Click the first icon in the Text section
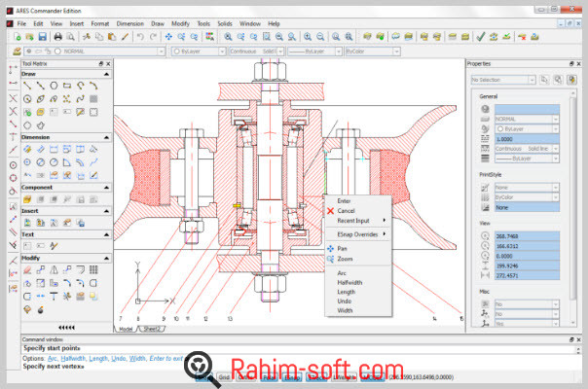The width and height of the screenshot is (588, 389). [x=27, y=246]
